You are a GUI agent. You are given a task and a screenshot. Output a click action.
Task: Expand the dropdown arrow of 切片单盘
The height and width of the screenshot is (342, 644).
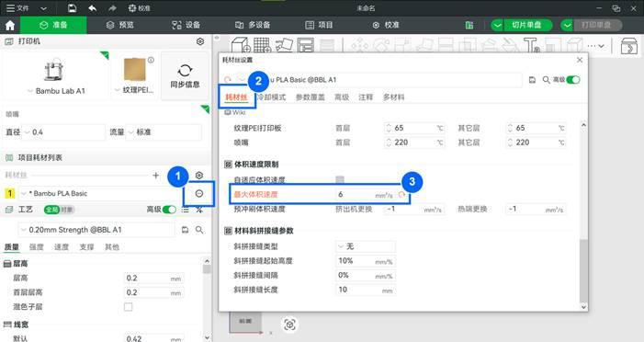click(x=497, y=26)
